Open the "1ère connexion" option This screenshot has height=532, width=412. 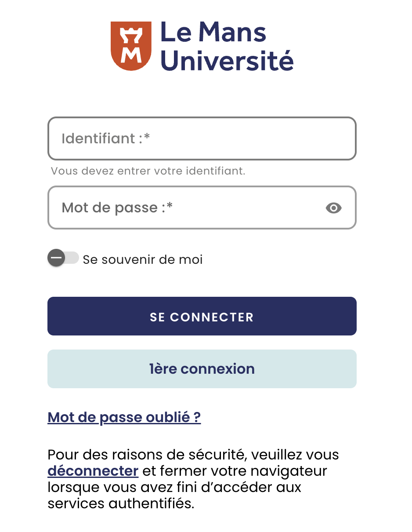[202, 369]
